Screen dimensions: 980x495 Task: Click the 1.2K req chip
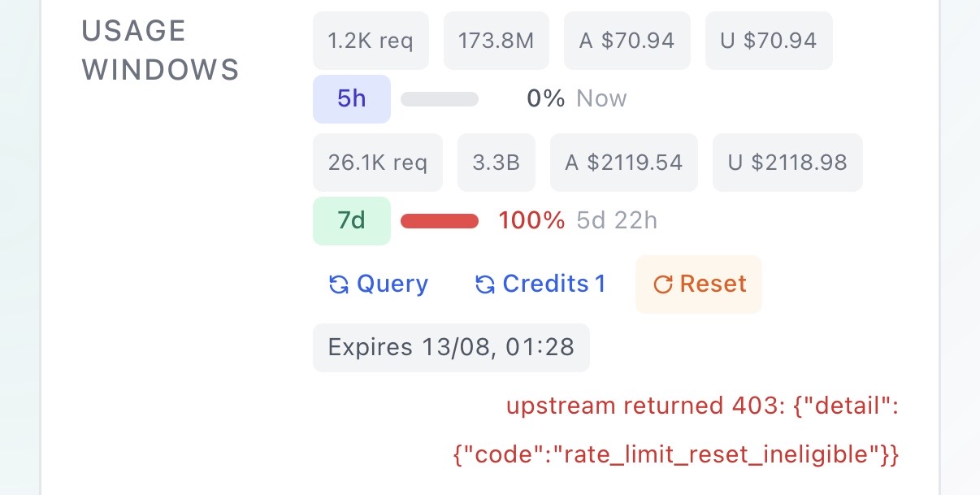click(x=371, y=41)
